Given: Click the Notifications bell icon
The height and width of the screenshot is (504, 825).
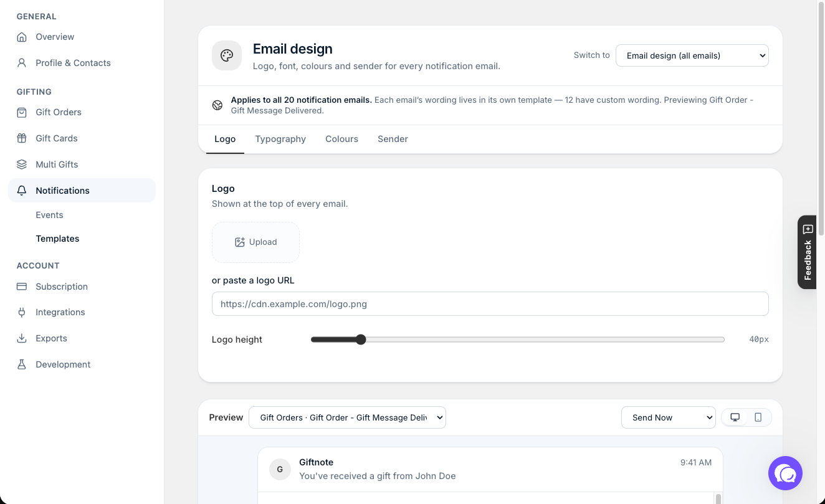Looking at the screenshot, I should [22, 191].
